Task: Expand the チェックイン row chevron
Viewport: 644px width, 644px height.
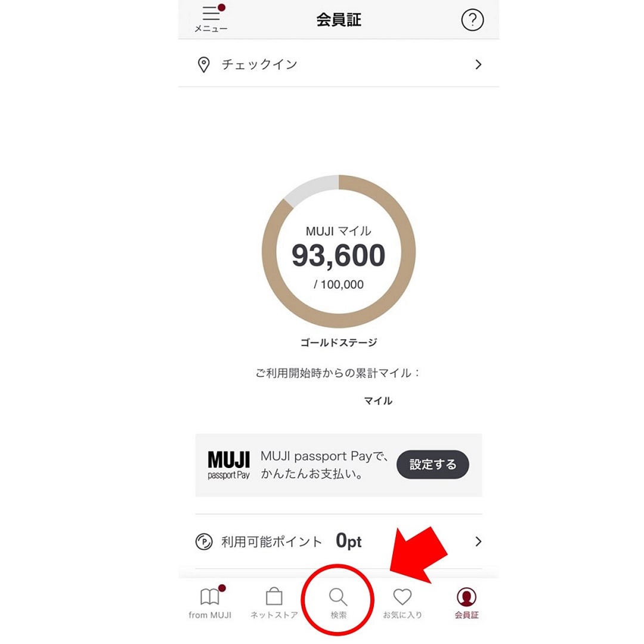Action: 478,64
